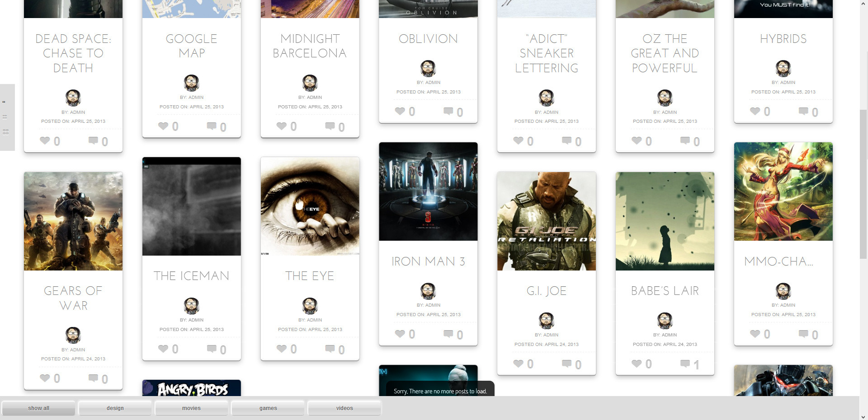Open G.I. Joe Retaliation thumbnail
Screen dimensions: 868x420
tap(547, 221)
